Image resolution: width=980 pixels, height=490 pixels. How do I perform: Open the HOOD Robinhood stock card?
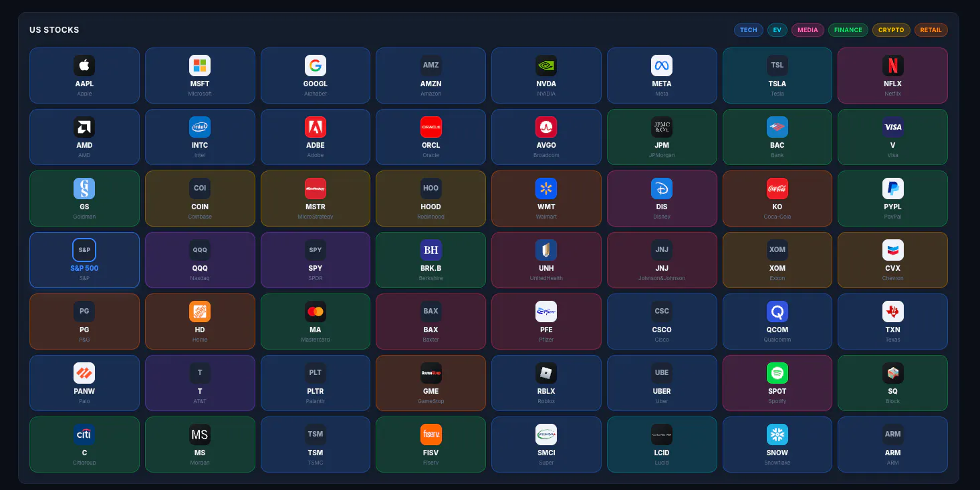point(431,199)
